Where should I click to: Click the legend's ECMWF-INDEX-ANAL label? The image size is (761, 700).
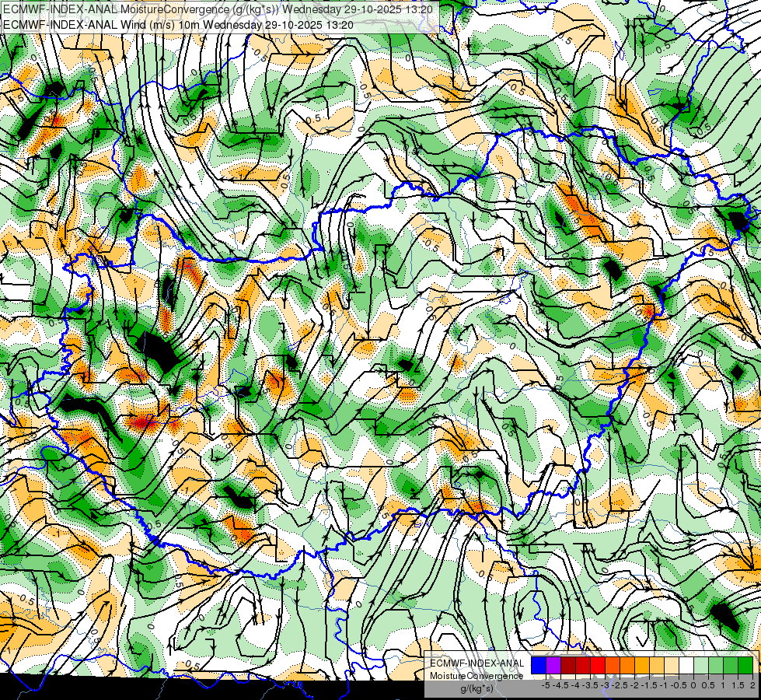click(x=476, y=663)
